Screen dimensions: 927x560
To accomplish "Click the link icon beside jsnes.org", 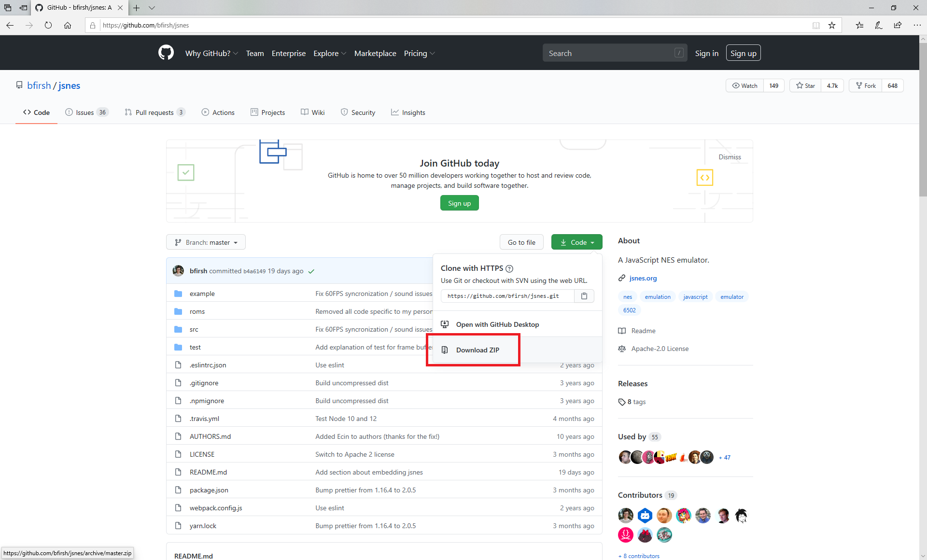I will click(622, 278).
